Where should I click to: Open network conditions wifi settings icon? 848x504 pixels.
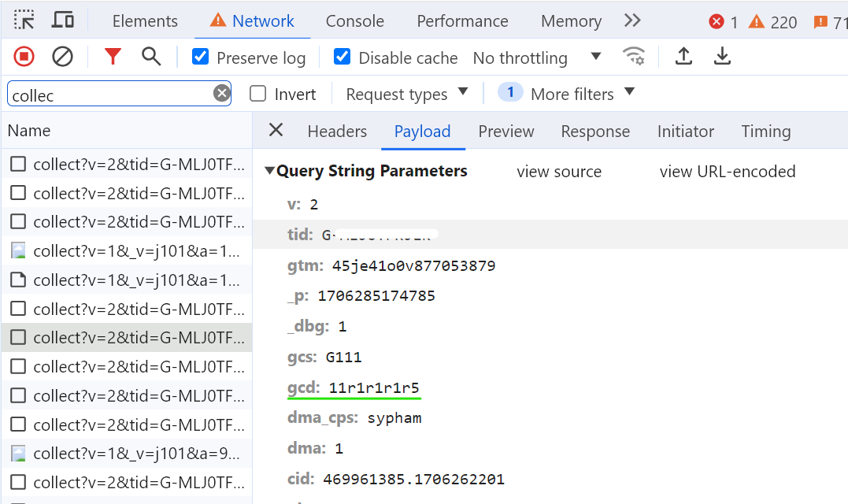pyautogui.click(x=633, y=57)
